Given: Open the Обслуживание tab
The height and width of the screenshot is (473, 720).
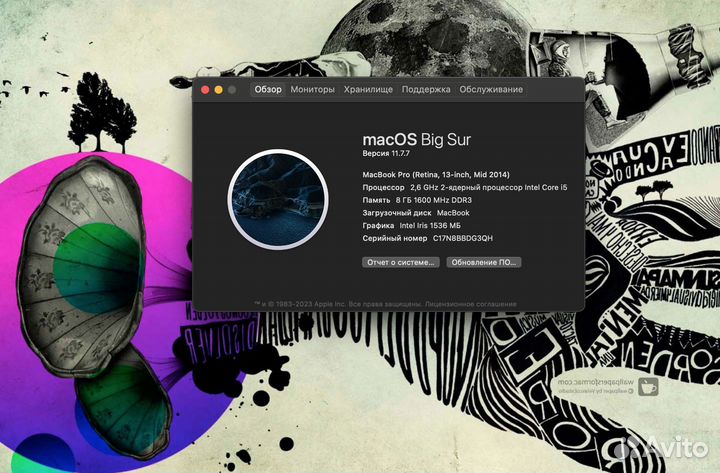Looking at the screenshot, I should pyautogui.click(x=491, y=90).
